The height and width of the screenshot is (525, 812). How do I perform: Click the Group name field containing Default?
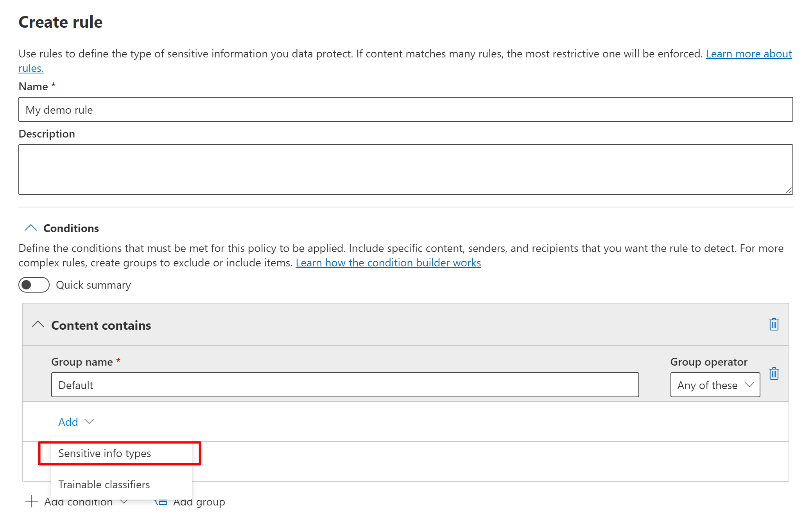[x=345, y=385]
